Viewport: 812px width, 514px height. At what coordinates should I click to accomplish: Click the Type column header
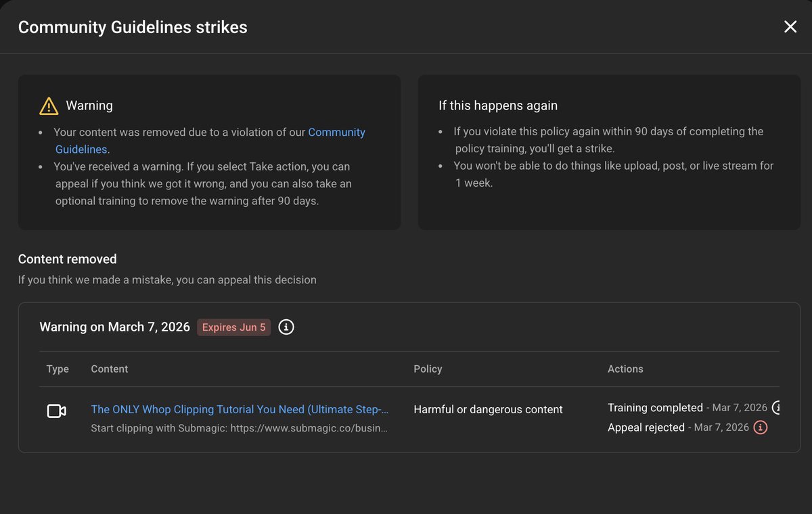click(58, 369)
